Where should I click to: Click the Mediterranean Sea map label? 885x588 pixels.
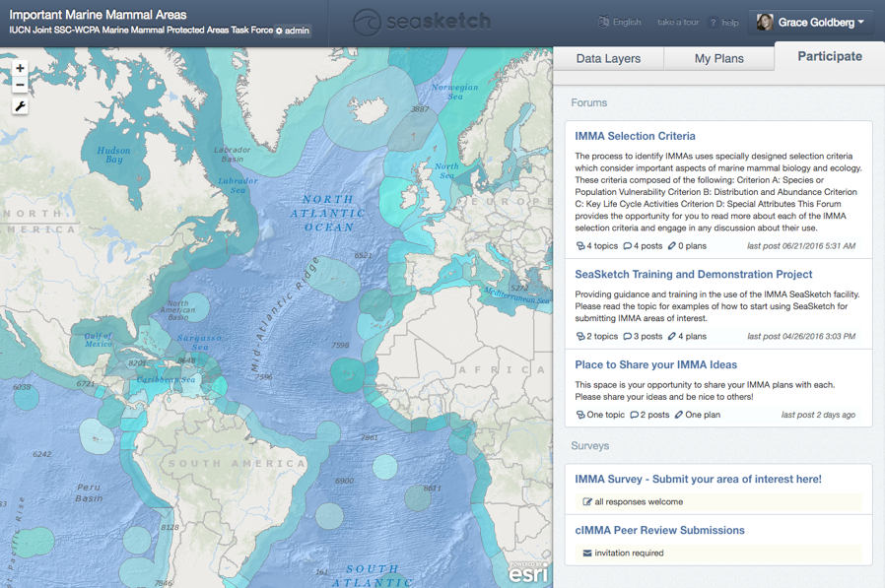coord(515,295)
